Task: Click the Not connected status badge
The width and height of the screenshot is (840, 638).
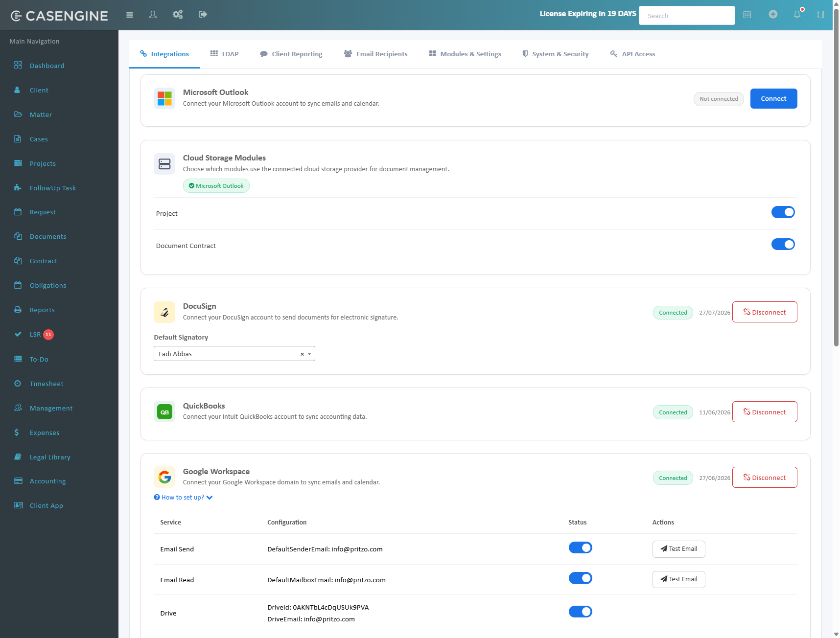Action: pos(719,99)
